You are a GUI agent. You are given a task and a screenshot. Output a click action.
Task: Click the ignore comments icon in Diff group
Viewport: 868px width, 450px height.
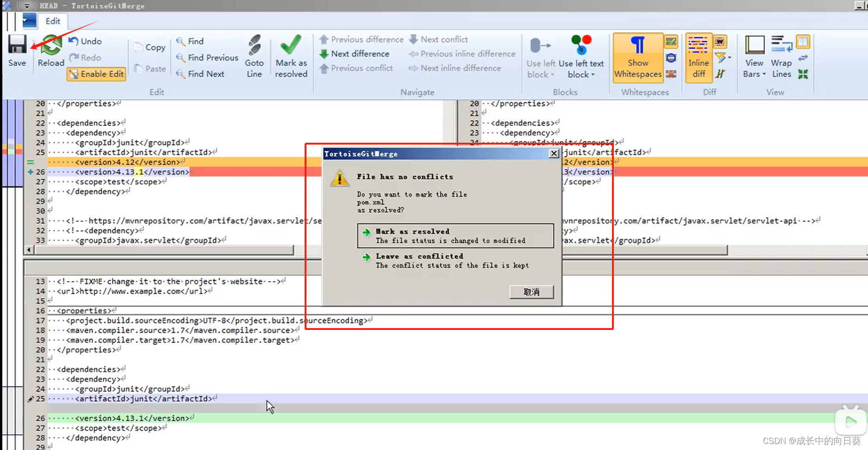[720, 74]
